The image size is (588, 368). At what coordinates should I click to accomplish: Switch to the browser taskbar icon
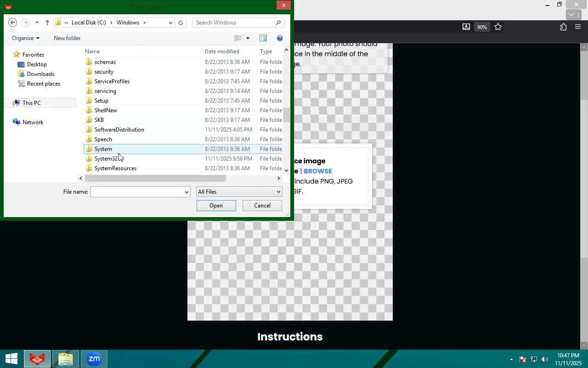[37, 359]
